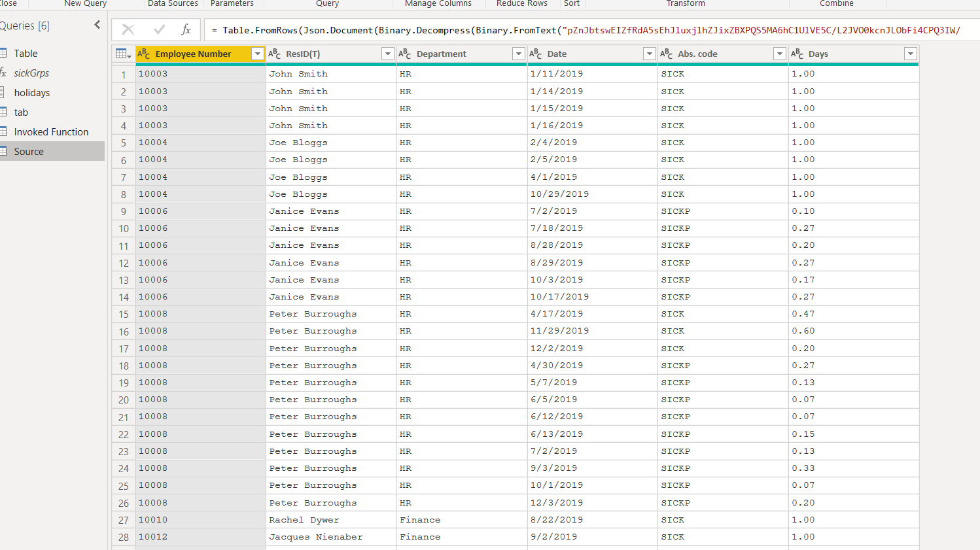This screenshot has width=980, height=550.
Task: Open Abs. code column filter dropdown
Action: [x=780, y=54]
